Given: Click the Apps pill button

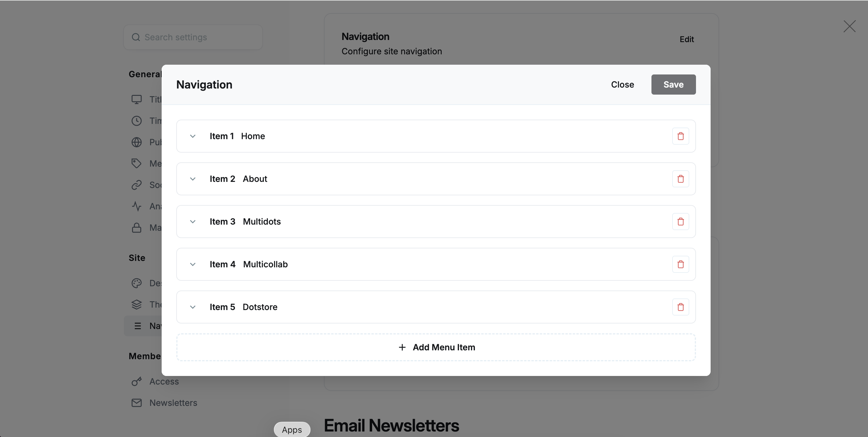Looking at the screenshot, I should point(292,430).
